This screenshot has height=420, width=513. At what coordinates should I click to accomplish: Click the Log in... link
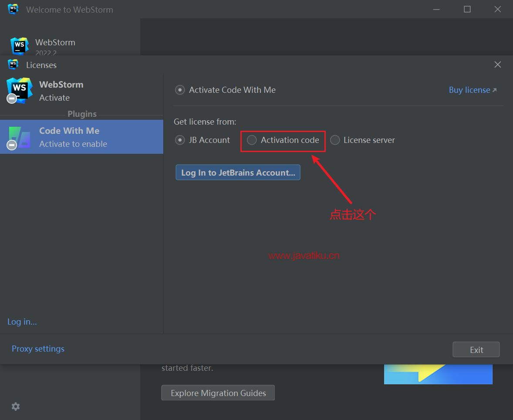click(x=22, y=322)
